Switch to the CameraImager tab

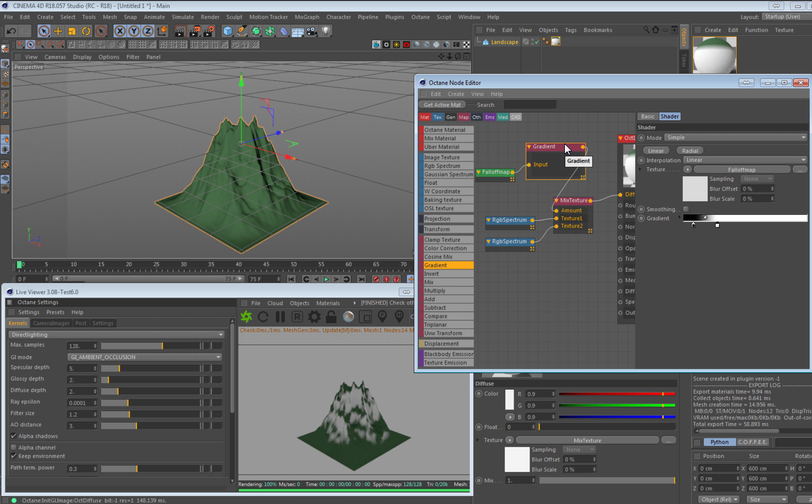(51, 323)
